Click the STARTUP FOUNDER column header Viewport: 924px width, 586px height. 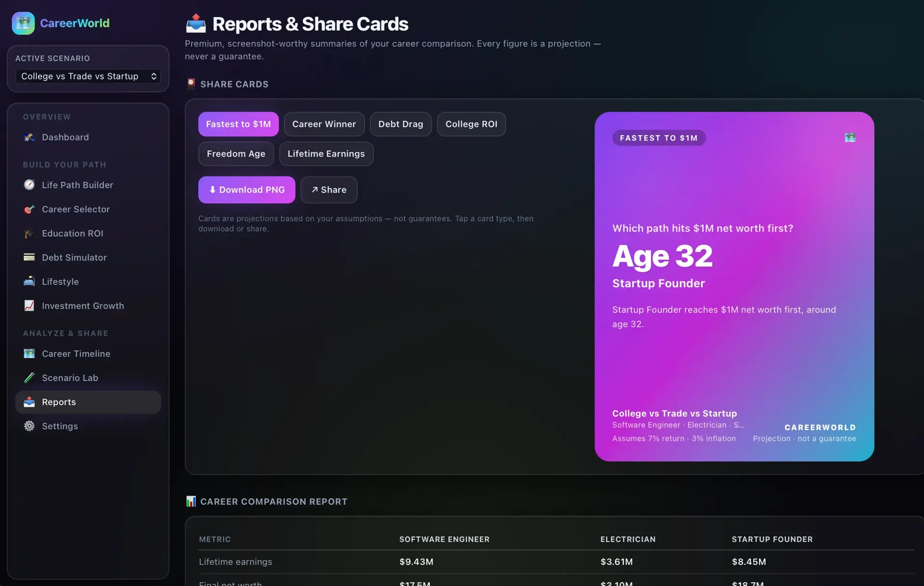pyautogui.click(x=772, y=539)
